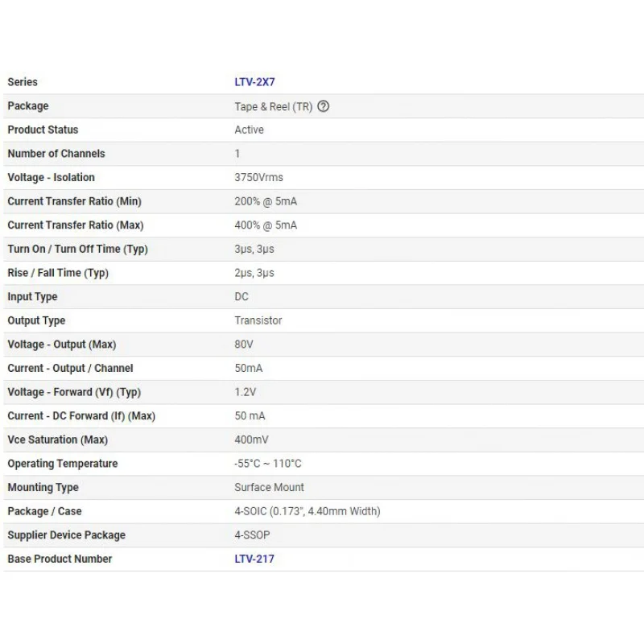Click the 'Current - Output / Channel' label
644x644 pixels.
point(70,369)
